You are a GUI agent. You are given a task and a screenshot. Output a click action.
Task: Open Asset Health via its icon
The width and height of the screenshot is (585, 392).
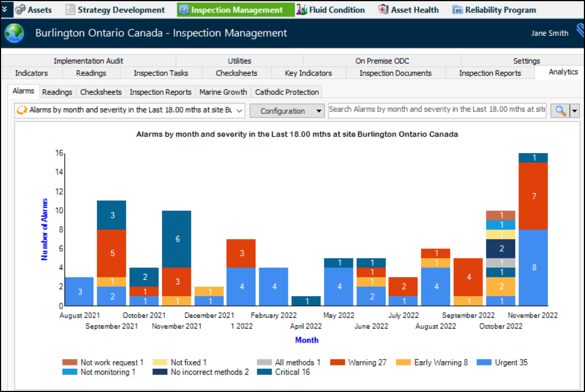tap(383, 10)
